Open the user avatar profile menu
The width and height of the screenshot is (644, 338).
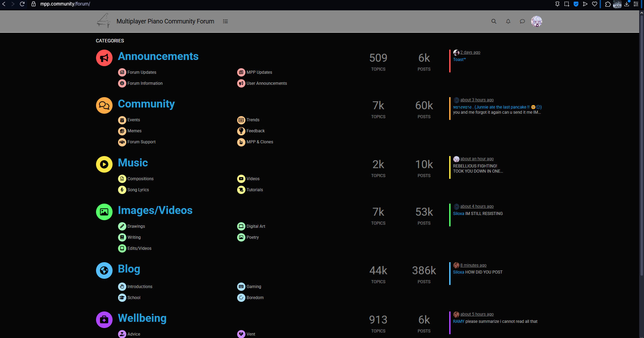(536, 21)
